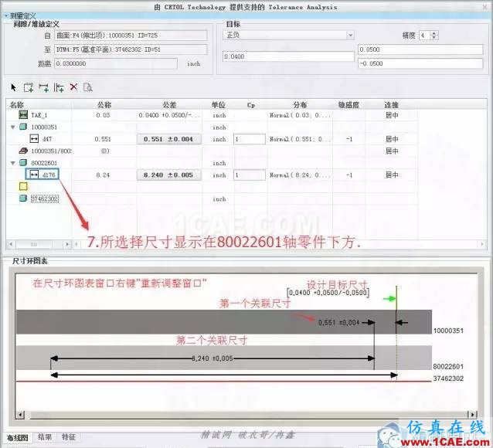Click the part icon beside 10000351
The width and height of the screenshot is (493, 448).
[x=23, y=127]
